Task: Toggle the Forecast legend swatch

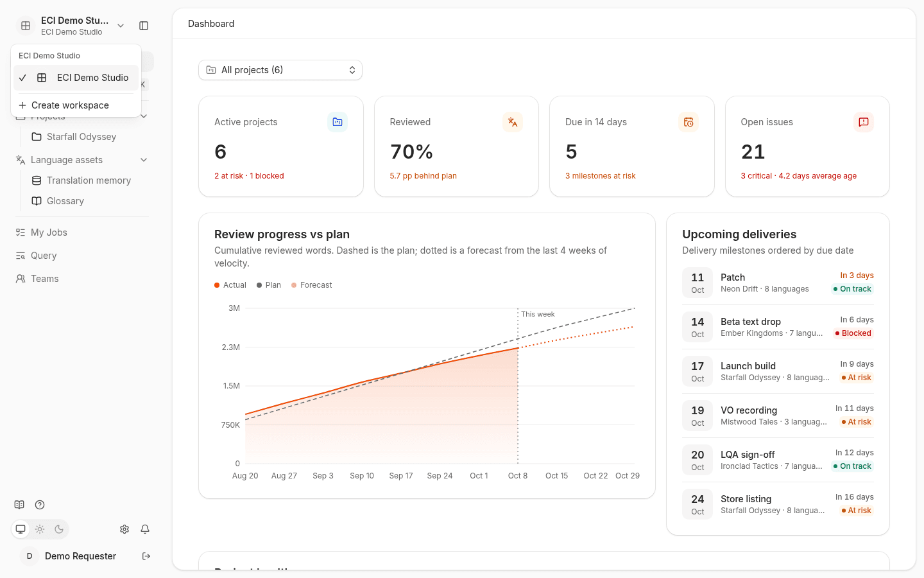Action: coord(294,285)
